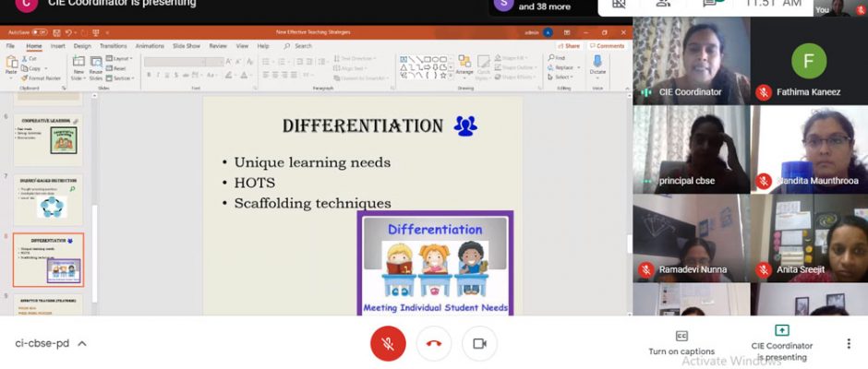Select the text box shape in gallery

click(404, 59)
